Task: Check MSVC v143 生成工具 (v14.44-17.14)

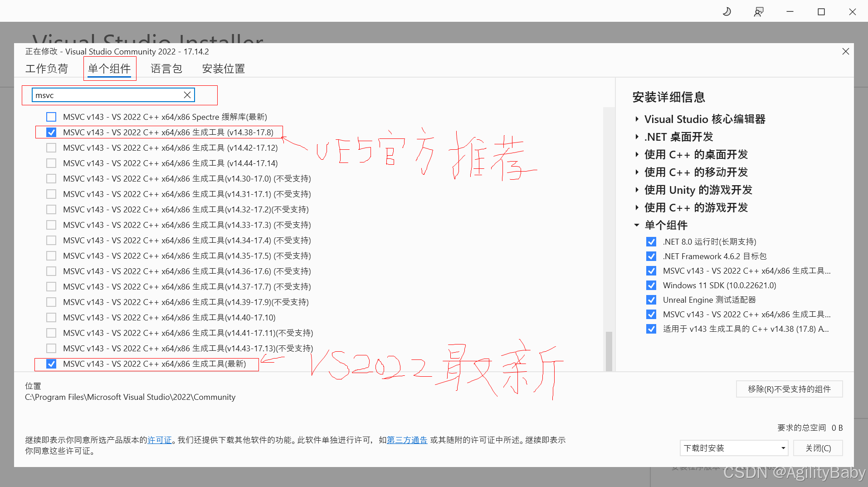Action: [x=51, y=163]
